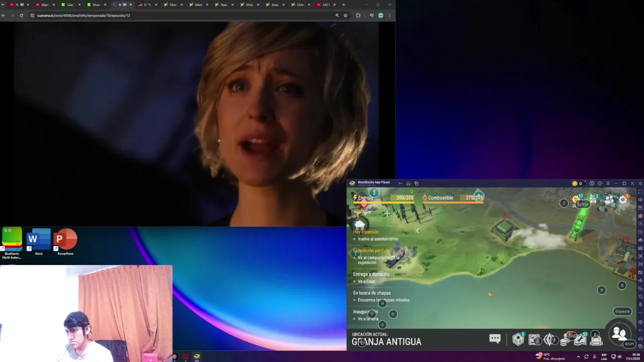Viewport: 644px width, 362px height.
Task: Open the chat speech-bubble icon in game
Action: click(x=495, y=339)
